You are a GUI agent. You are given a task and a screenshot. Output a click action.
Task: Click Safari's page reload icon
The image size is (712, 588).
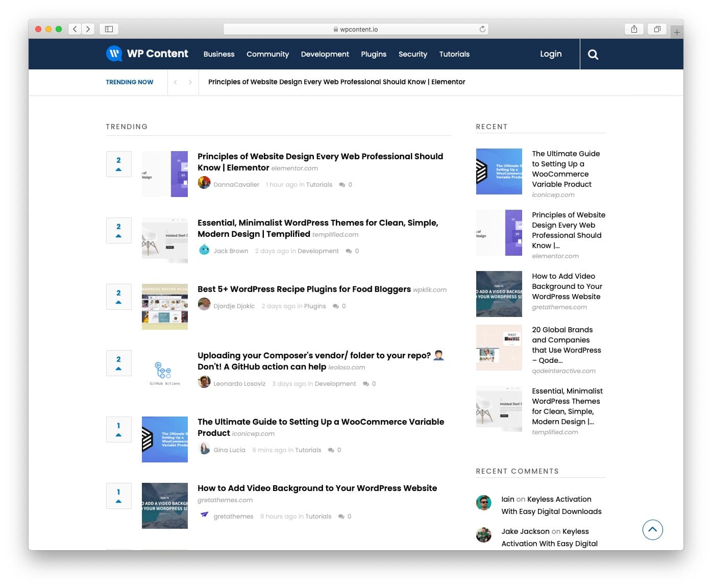pyautogui.click(x=482, y=29)
